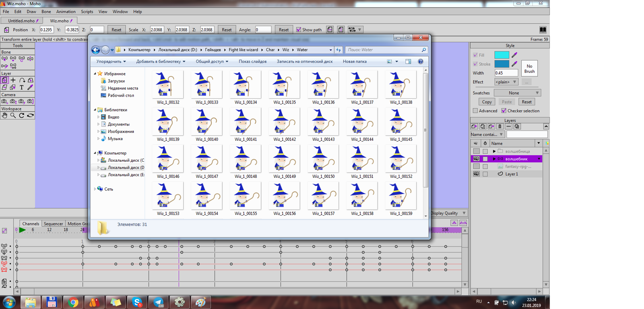Pick the Eyedropper tool in Layer tools
The image size is (644, 309).
coord(30,87)
